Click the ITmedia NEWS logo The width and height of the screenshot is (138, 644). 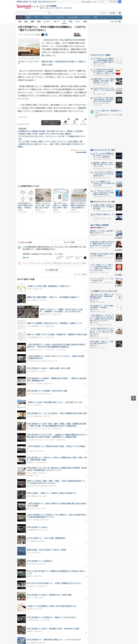pos(77,35)
